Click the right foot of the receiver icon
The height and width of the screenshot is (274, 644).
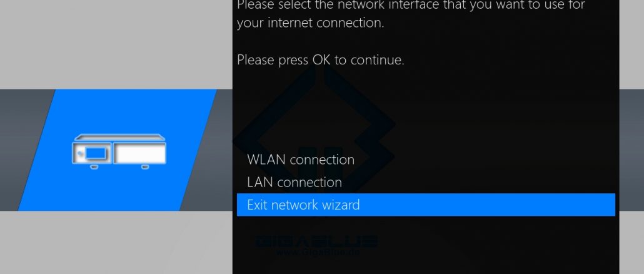point(144,167)
